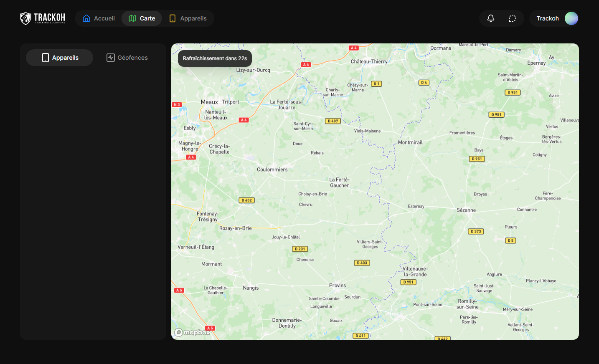Select the Carte navigation tab
This screenshot has height=364, width=599.
click(x=142, y=18)
